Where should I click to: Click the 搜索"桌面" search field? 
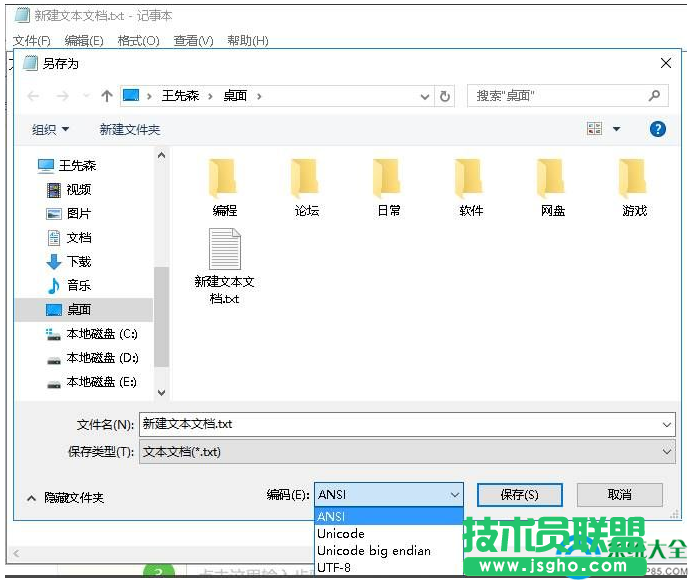[568, 95]
